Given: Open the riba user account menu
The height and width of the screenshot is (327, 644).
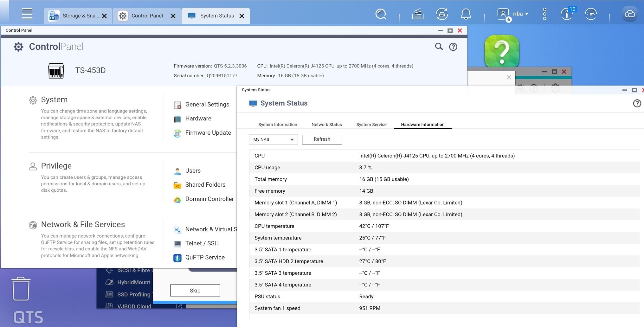Looking at the screenshot, I should (x=513, y=14).
